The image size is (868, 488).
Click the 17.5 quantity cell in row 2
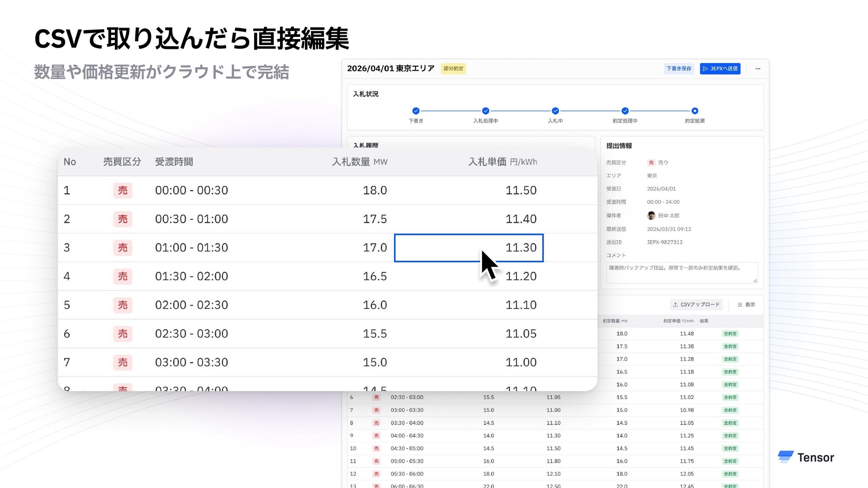click(x=374, y=219)
